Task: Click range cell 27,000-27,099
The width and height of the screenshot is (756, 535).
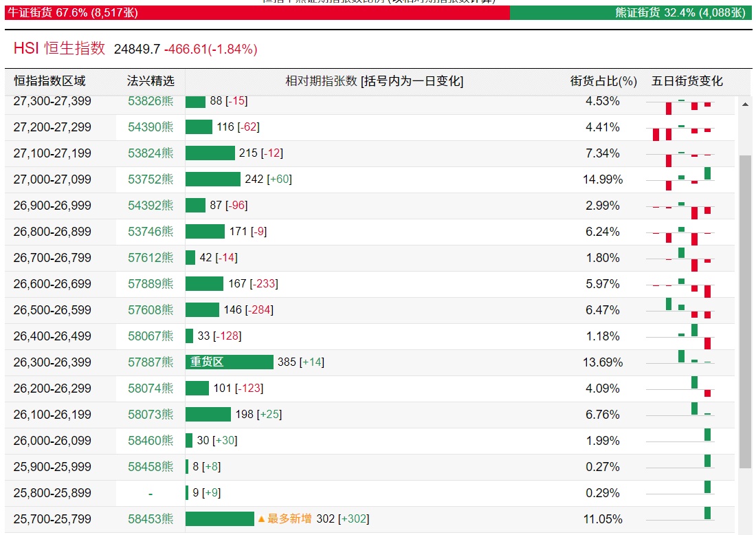Action: click(x=52, y=179)
